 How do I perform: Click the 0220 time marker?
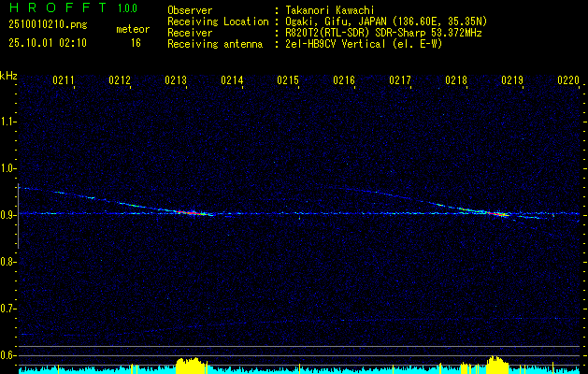pyautogui.click(x=567, y=81)
